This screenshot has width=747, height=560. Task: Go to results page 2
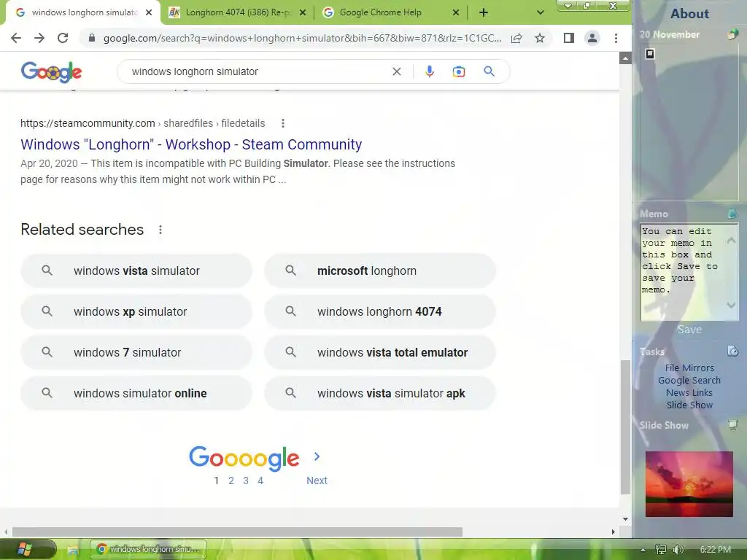[231, 481]
